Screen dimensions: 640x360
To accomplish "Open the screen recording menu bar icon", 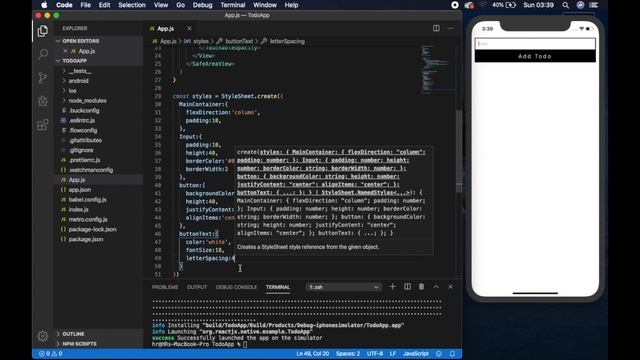I will pos(455,5).
